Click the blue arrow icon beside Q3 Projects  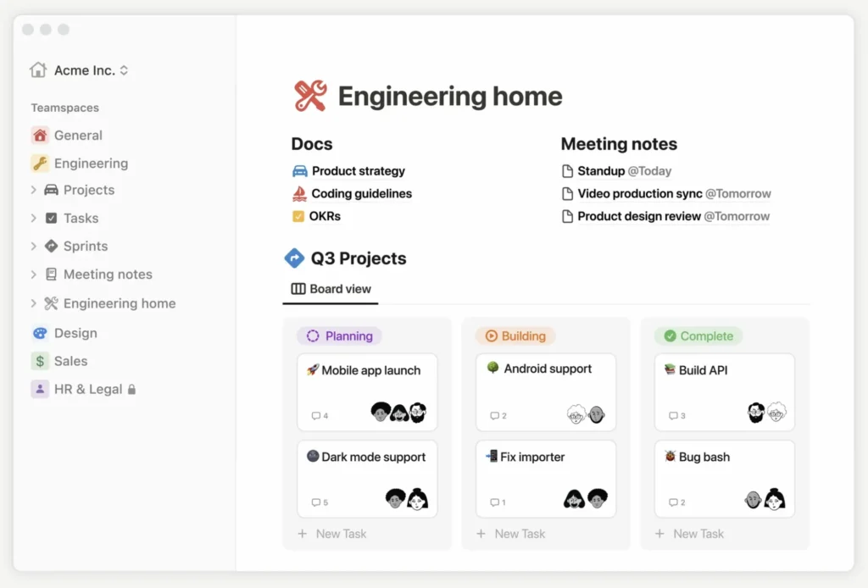coord(294,258)
